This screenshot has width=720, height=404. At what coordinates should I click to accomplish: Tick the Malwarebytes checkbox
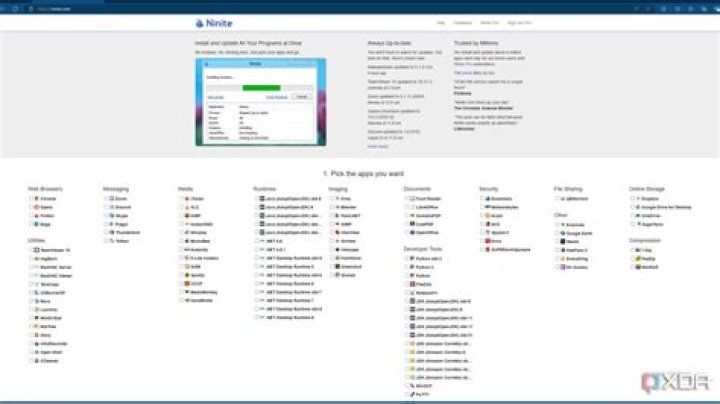click(x=482, y=208)
